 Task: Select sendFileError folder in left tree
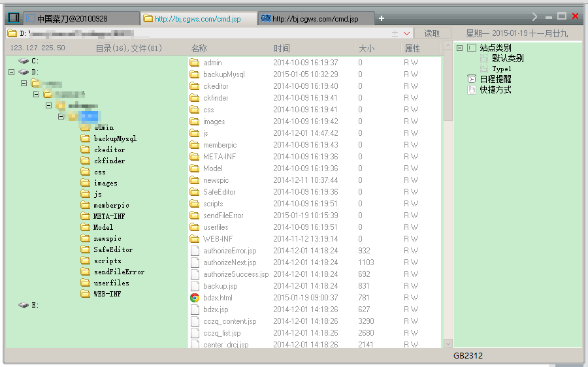(x=119, y=272)
